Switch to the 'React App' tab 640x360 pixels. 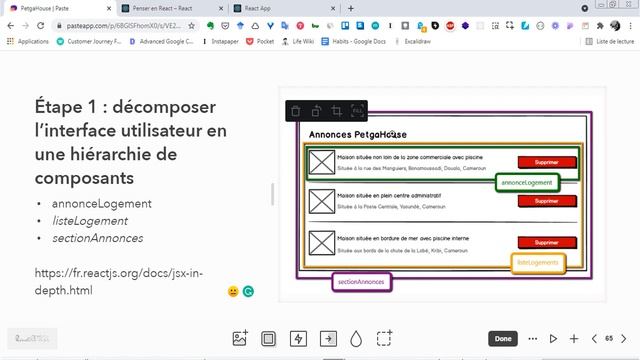284,8
